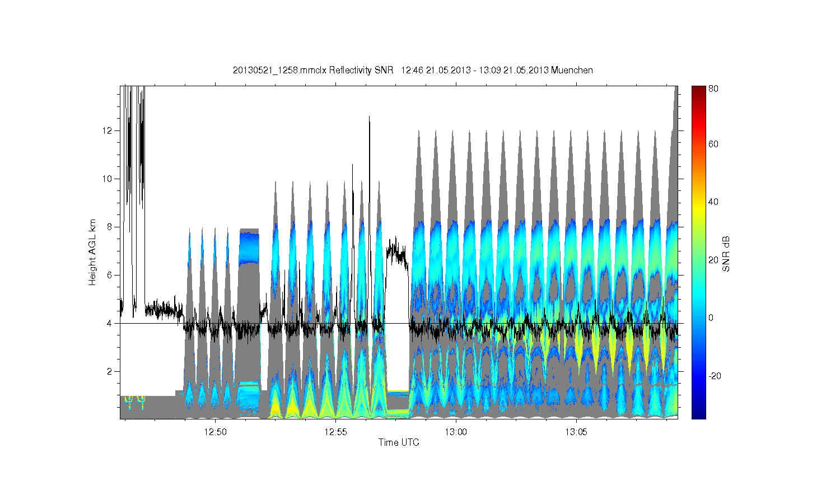Click the dark blue bottom of colorbar

click(x=698, y=414)
